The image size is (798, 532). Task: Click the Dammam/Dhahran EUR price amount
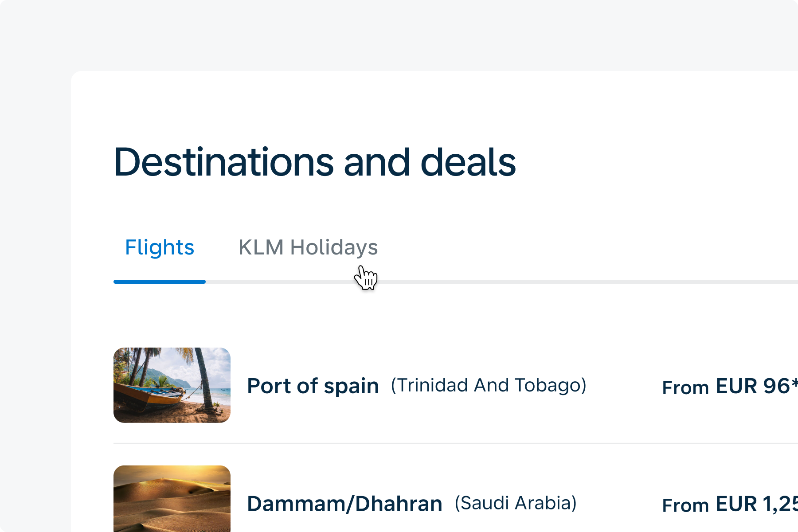pos(756,504)
